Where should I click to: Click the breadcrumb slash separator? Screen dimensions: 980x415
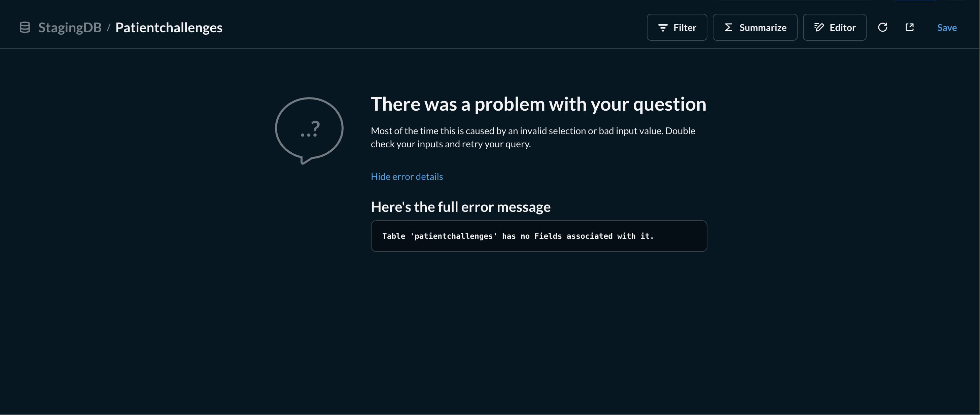(108, 27)
